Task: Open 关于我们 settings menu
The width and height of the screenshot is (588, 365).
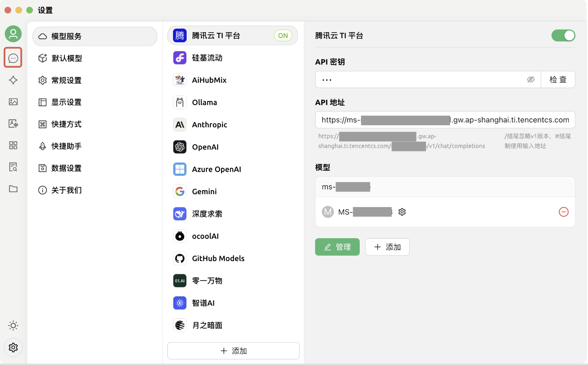Action: tap(95, 190)
